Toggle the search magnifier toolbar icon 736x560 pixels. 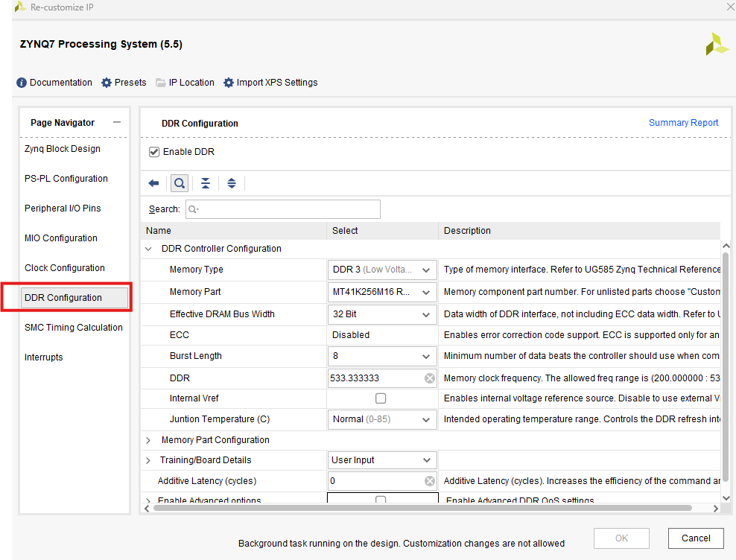point(180,183)
